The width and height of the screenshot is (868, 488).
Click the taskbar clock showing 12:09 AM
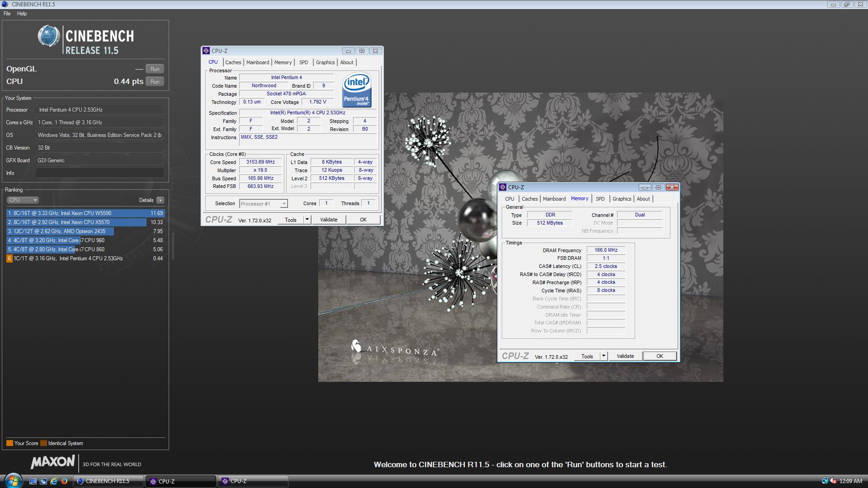[x=850, y=481]
